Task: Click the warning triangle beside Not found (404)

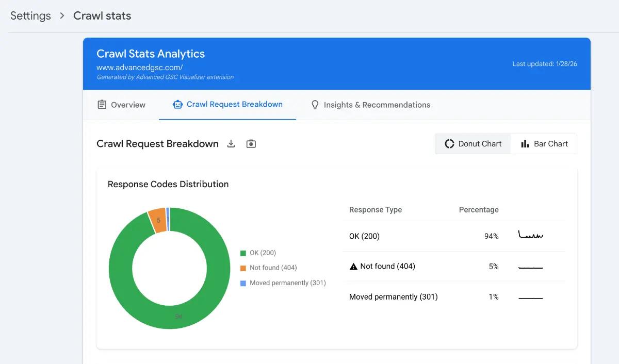Action: (353, 267)
